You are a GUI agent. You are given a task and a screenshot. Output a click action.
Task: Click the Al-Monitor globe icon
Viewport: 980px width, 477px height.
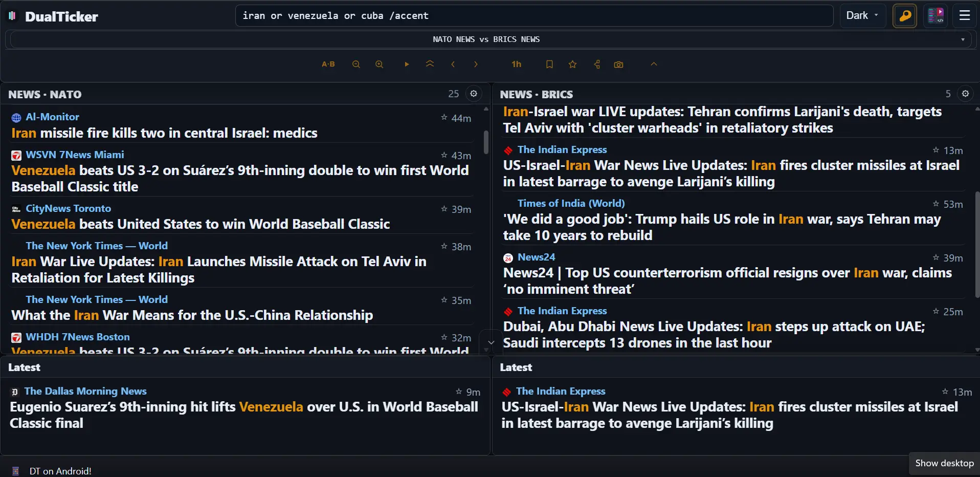coord(16,118)
